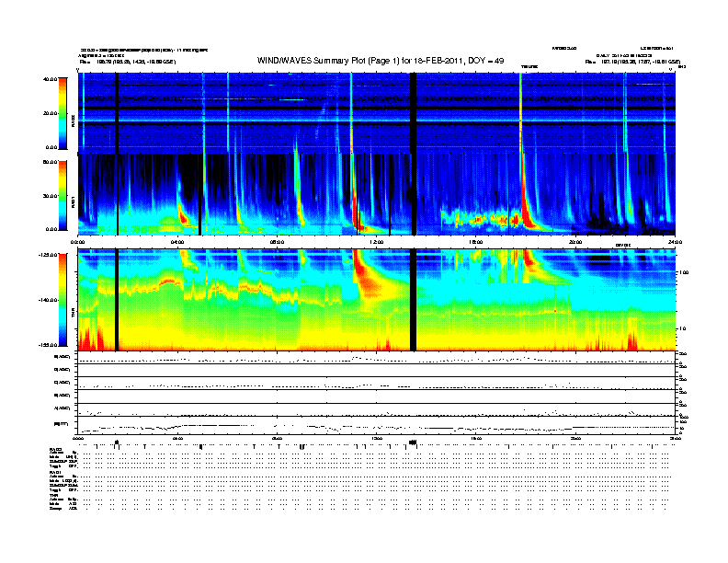This screenshot has width=728, height=563.
Task: Click the 30.00 color scale label
Action: (51, 196)
